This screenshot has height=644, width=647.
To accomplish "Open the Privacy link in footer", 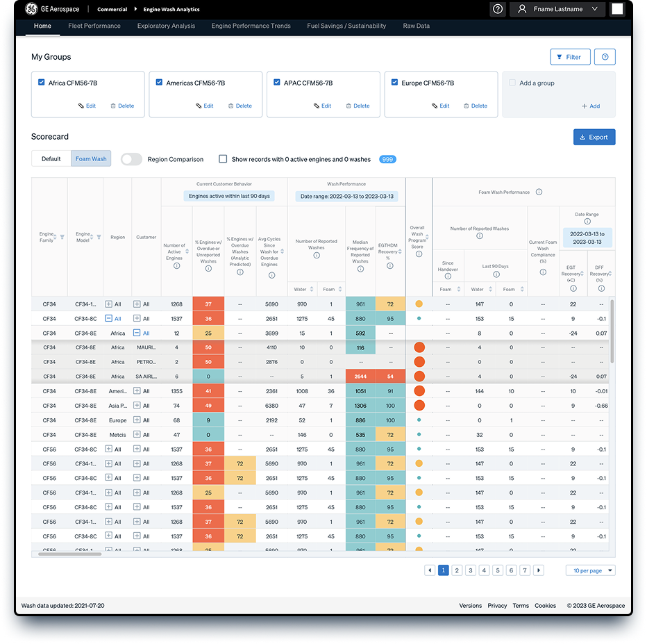I will pos(497,606).
